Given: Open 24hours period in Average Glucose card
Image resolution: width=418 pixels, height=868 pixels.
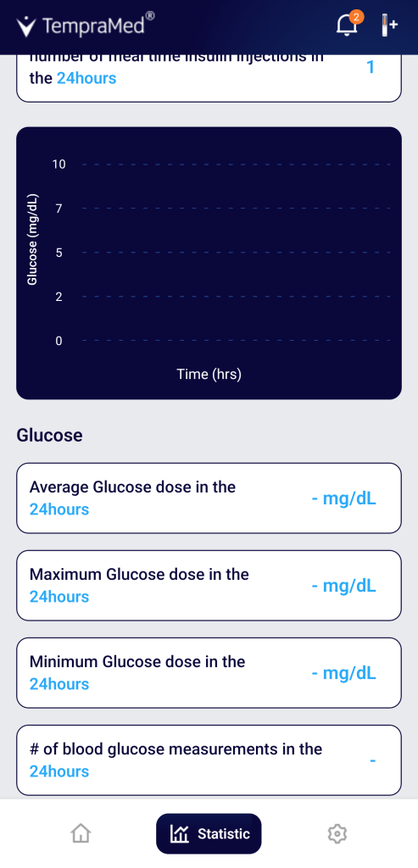Looking at the screenshot, I should (59, 509).
